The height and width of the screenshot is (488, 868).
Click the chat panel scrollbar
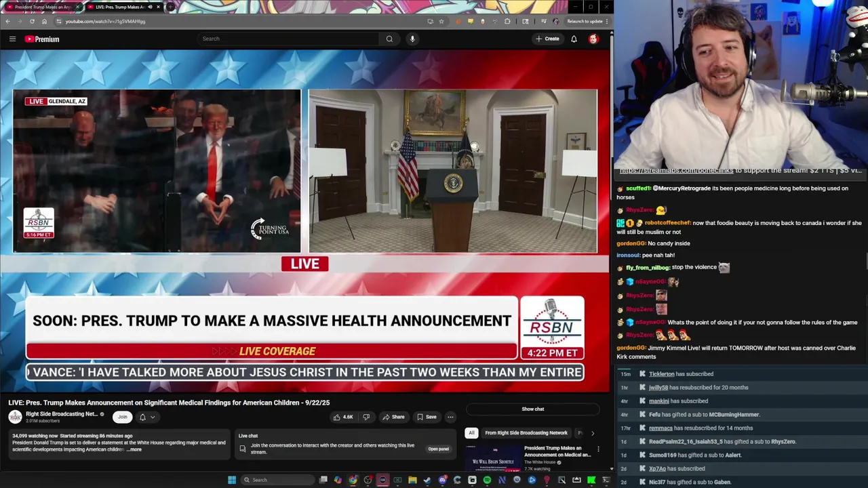(865, 262)
